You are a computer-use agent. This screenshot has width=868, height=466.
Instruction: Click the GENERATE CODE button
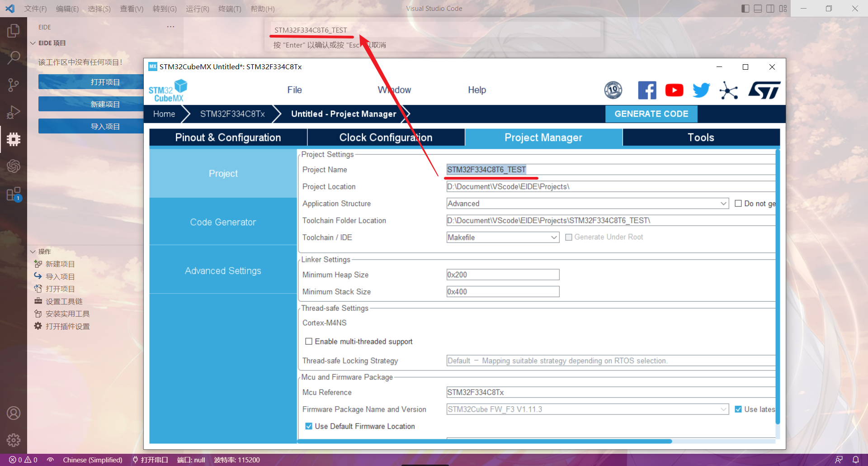click(x=651, y=114)
